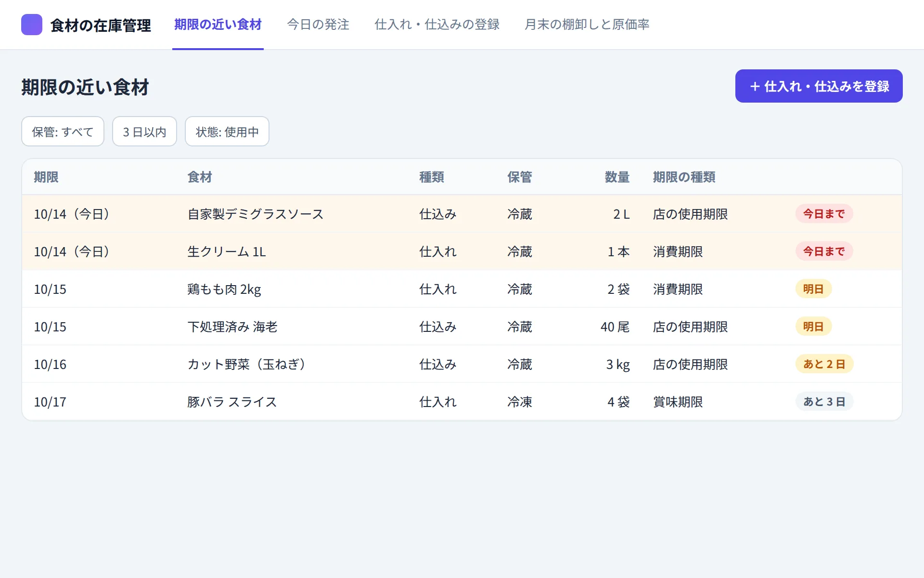The image size is (924, 578).
Task: Select the 下処理済み 海老 row
Action: pos(462,327)
